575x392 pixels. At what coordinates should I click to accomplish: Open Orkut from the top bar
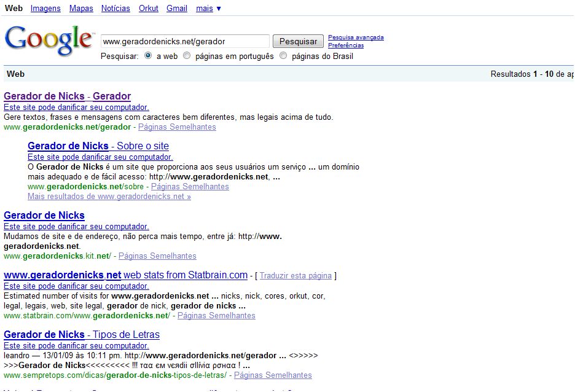tap(147, 8)
